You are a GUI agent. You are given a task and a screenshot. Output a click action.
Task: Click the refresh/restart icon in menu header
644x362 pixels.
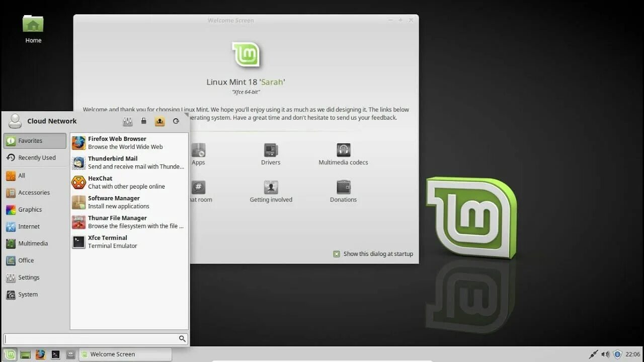176,121
